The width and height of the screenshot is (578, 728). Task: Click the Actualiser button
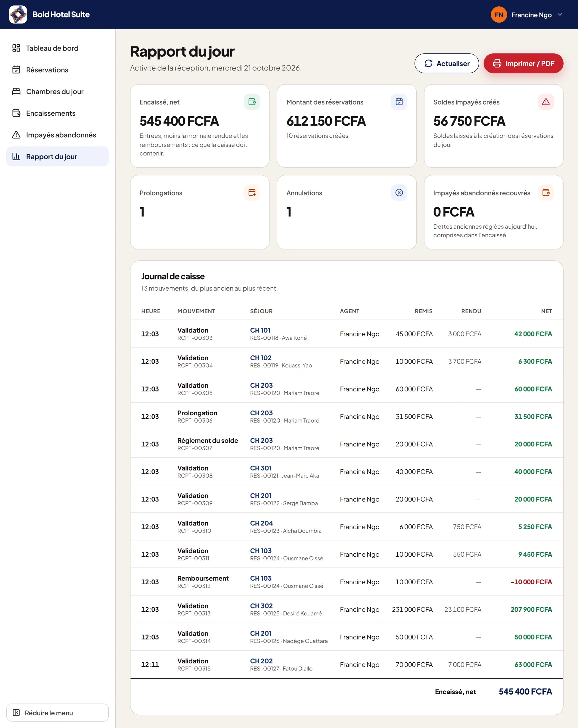click(446, 64)
